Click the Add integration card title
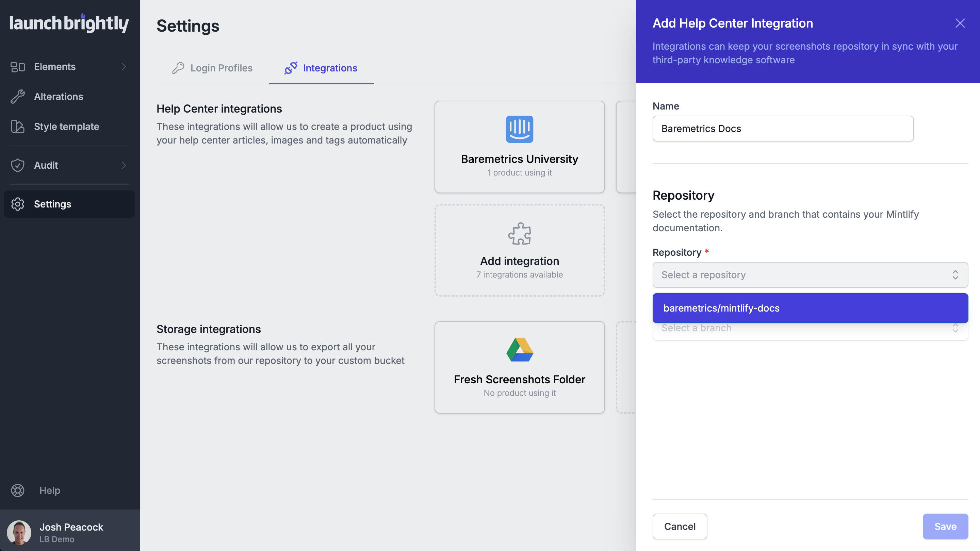Screen dimensions: 980x551 pyautogui.click(x=520, y=261)
